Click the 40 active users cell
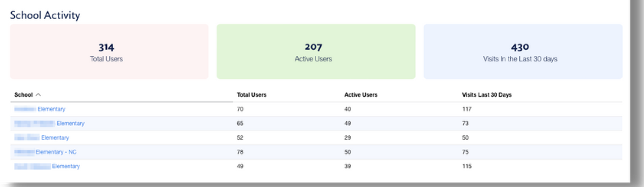The width and height of the screenshot is (644, 187). [x=347, y=109]
